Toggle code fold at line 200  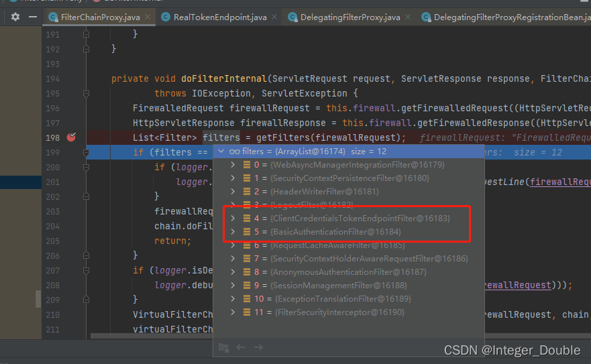(x=86, y=168)
